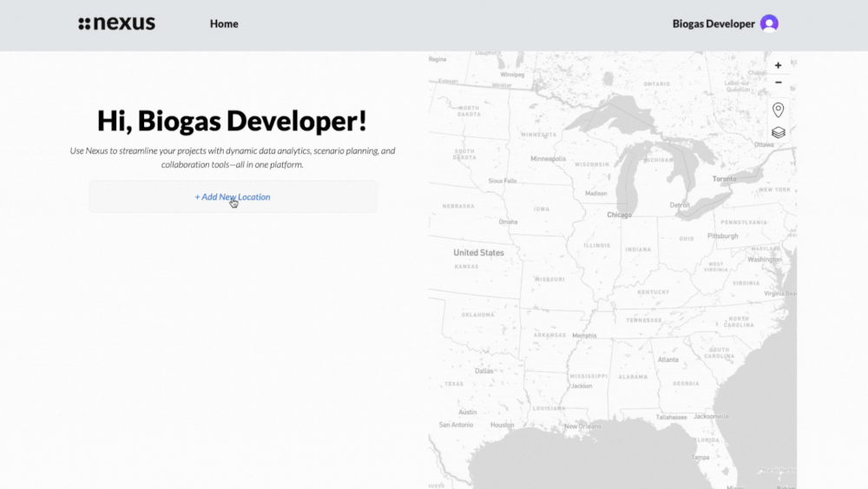868x489 pixels.
Task: Open the Home menu item
Action: click(x=224, y=23)
